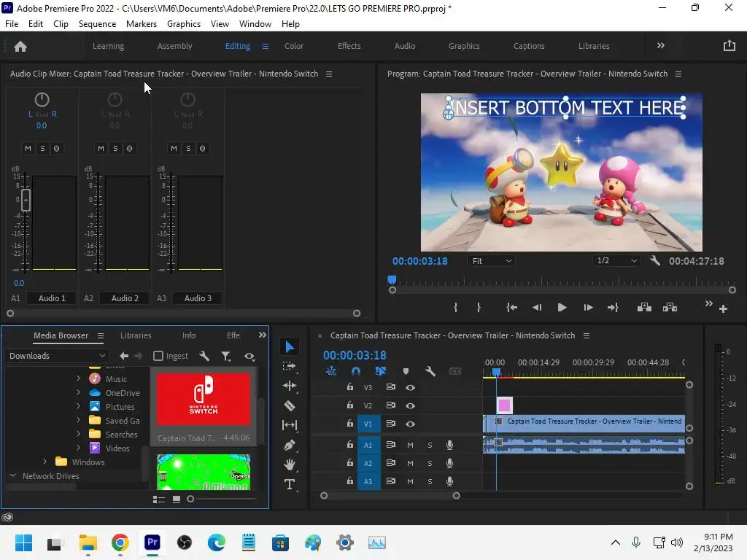The width and height of the screenshot is (747, 560).
Task: Choose the Hand tool
Action: 290,464
